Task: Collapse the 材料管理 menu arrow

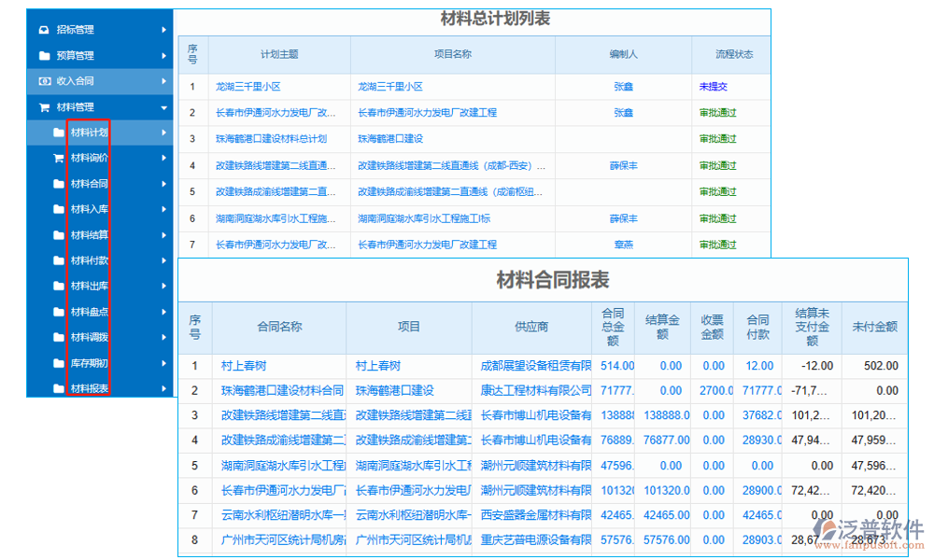Action: (x=164, y=107)
